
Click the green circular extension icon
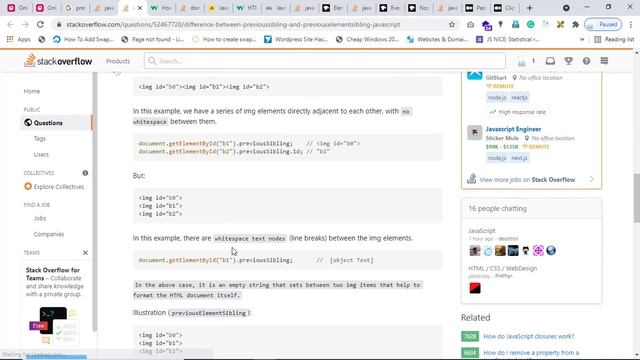click(x=530, y=24)
